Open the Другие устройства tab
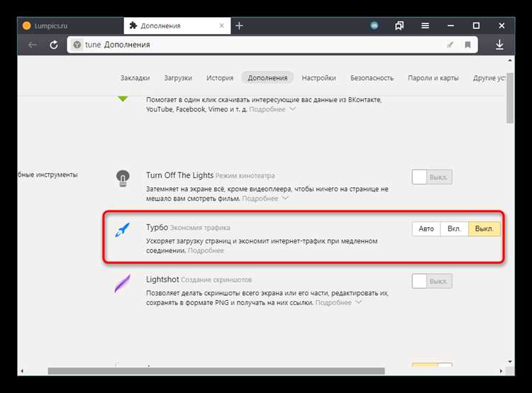The width and height of the screenshot is (532, 393). coord(489,78)
